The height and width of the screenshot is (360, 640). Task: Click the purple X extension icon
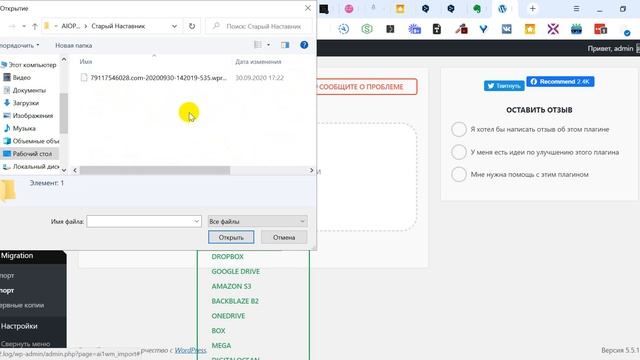(553, 29)
